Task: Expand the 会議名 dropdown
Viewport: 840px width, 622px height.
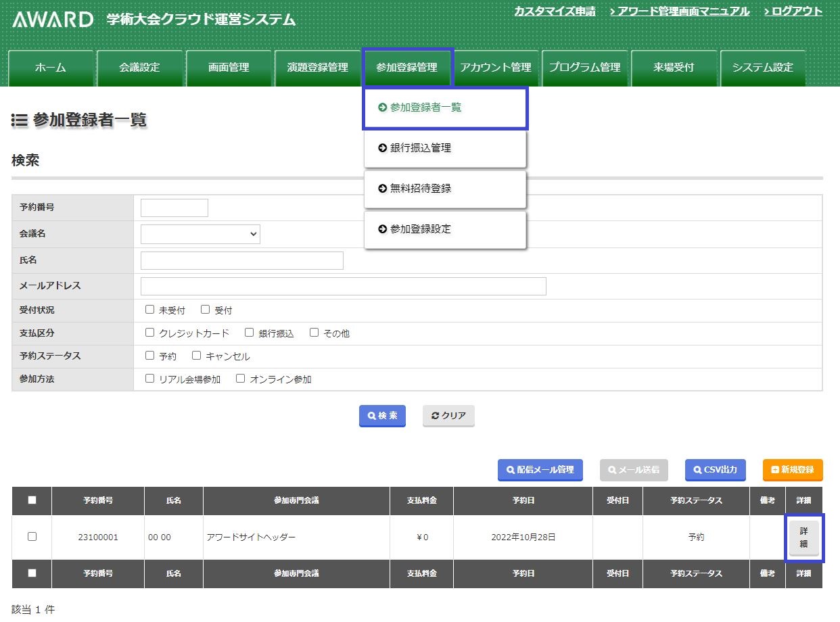Action: click(x=200, y=234)
